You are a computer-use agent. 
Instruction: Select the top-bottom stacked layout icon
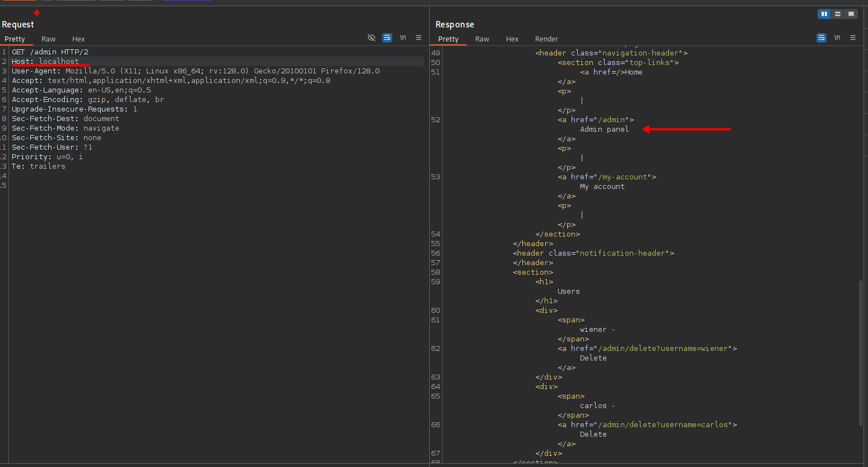click(838, 14)
